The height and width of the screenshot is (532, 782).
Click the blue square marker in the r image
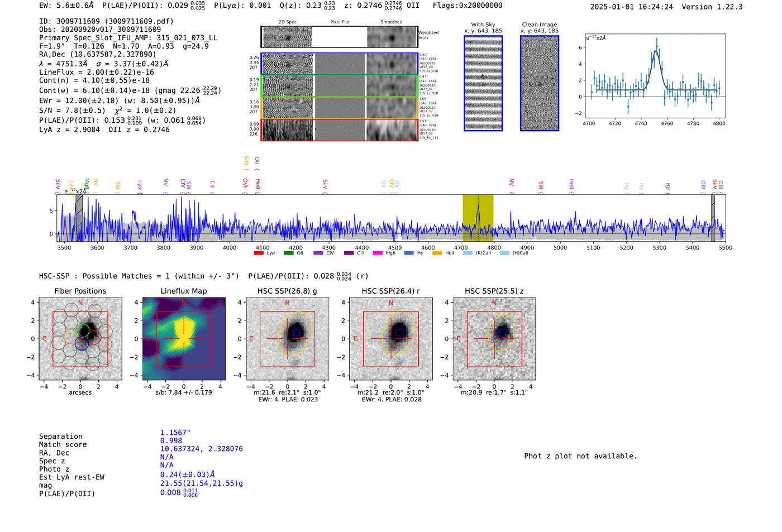point(400,333)
